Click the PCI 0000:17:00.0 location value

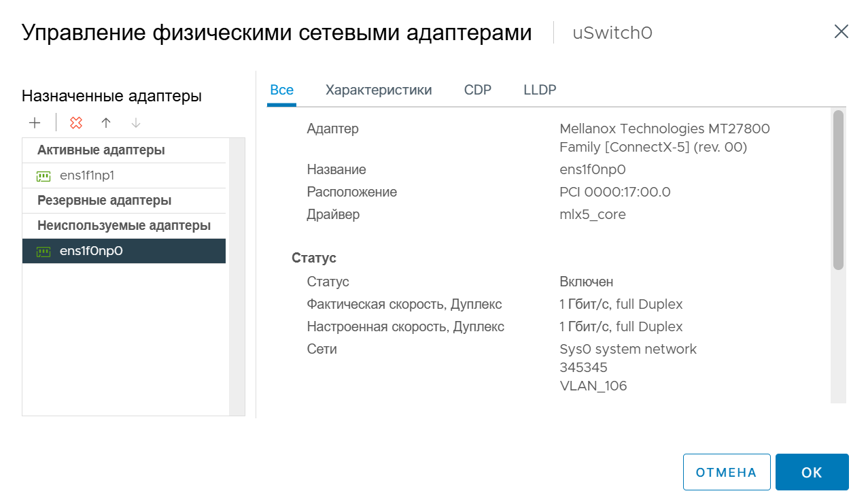point(615,192)
